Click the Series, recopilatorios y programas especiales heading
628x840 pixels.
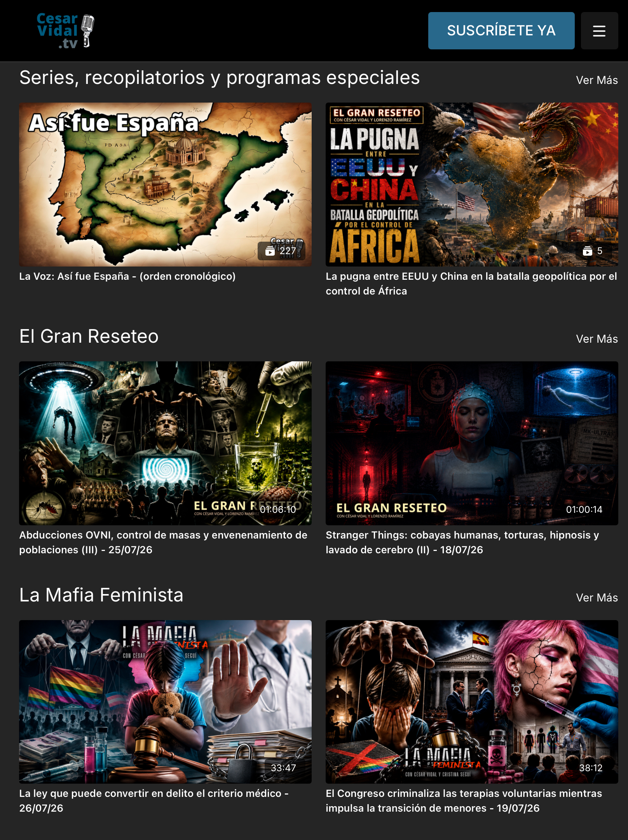(x=220, y=78)
